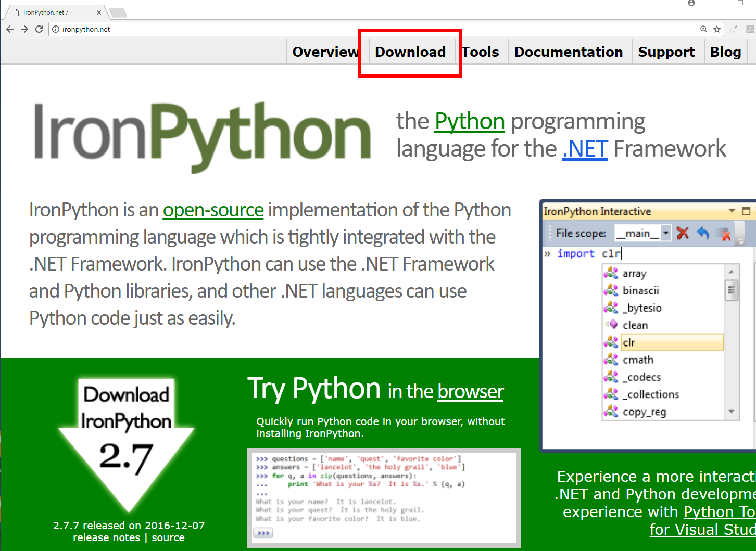The width and height of the screenshot is (756, 551).
Task: Open the Overview menu item
Action: pyautogui.click(x=325, y=52)
